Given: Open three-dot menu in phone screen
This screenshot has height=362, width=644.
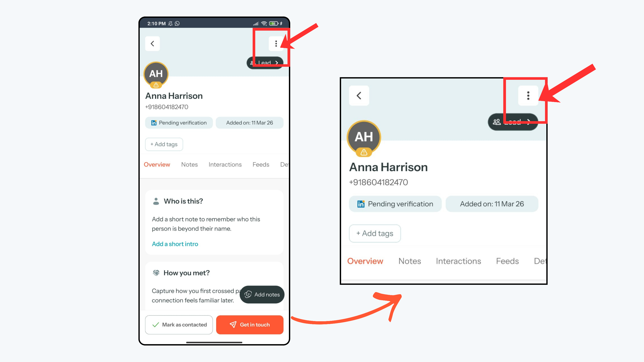Looking at the screenshot, I should pos(276,44).
